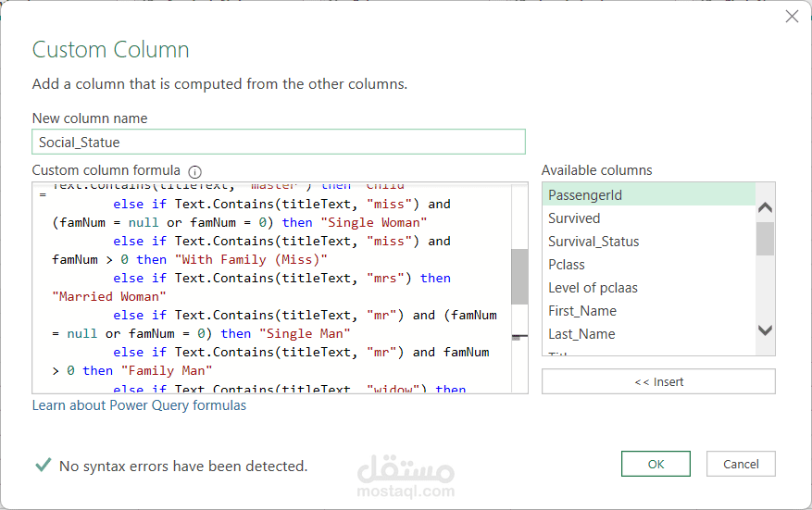
Task: Select First_Name in available columns
Action: pyautogui.click(x=582, y=311)
